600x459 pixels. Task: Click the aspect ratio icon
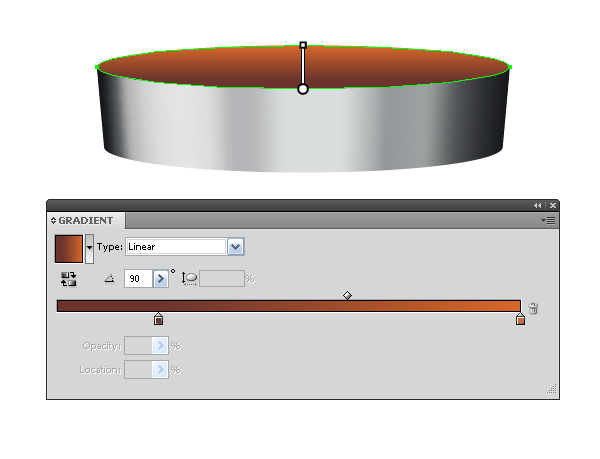(x=189, y=279)
